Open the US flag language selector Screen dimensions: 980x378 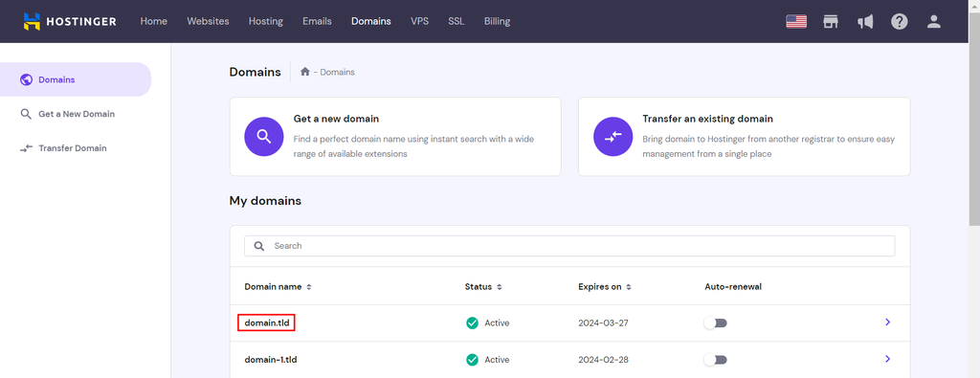[795, 21]
